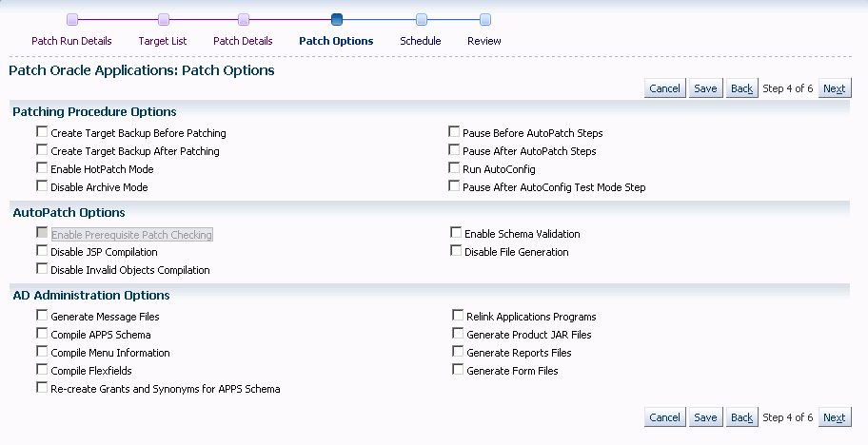The width and height of the screenshot is (868, 445).
Task: Go to the Target List step label
Action: coord(162,41)
